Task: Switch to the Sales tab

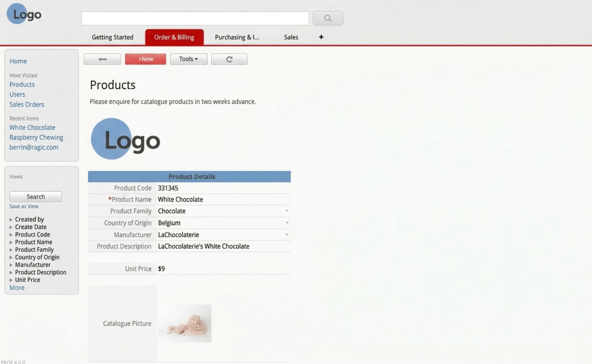Action: (x=290, y=37)
